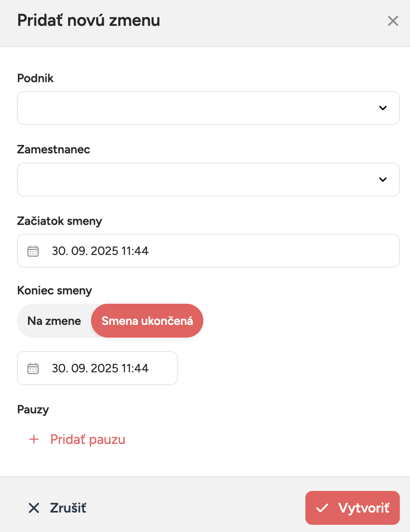Image resolution: width=410 pixels, height=532 pixels.
Task: Click the Podnik field label
Action: (x=36, y=78)
